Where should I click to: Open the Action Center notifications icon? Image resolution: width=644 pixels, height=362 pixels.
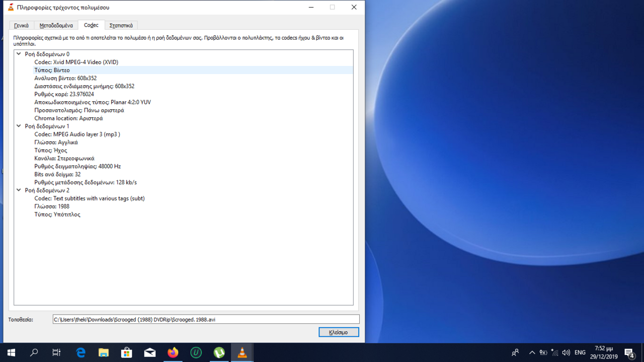[x=629, y=352]
